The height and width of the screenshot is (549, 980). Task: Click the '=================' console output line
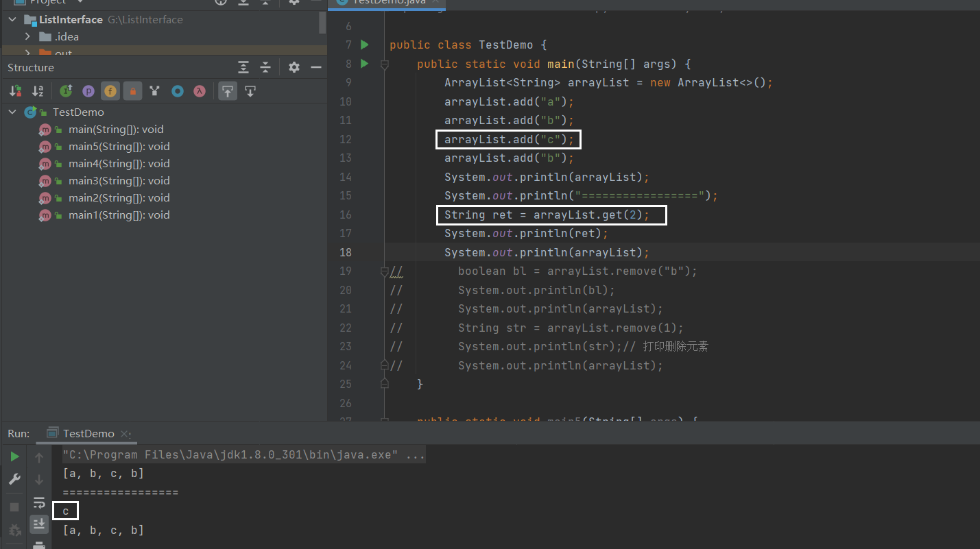pos(121,492)
